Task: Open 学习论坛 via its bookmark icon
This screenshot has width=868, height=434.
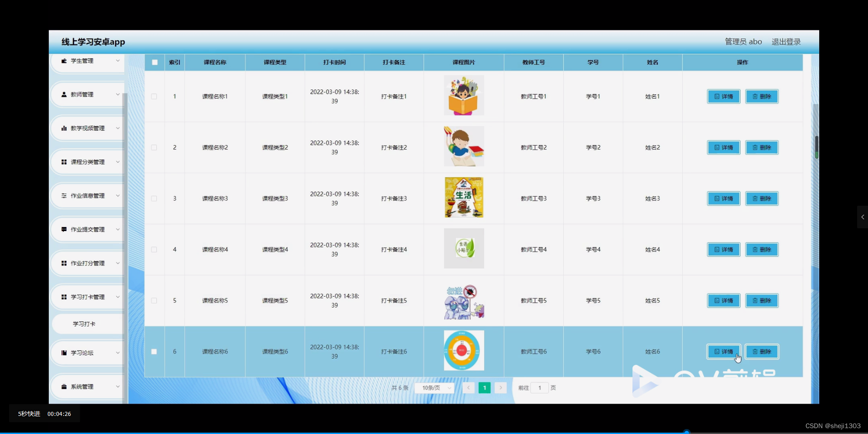Action: tap(63, 353)
